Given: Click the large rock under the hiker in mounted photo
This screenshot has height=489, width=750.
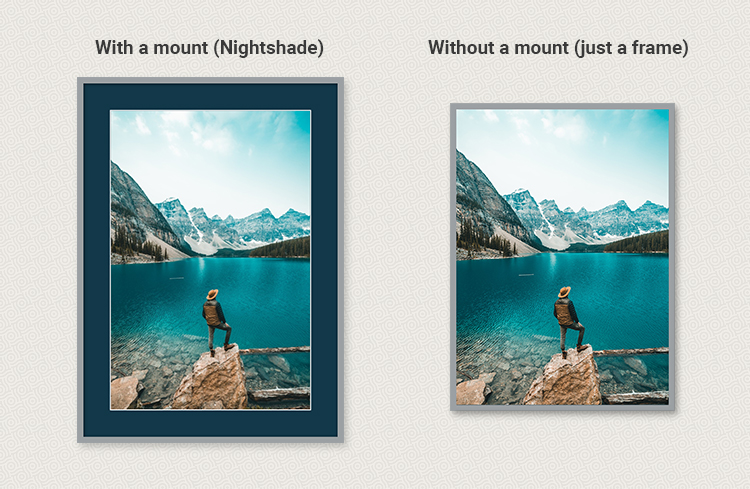Looking at the screenshot, I should click(213, 380).
